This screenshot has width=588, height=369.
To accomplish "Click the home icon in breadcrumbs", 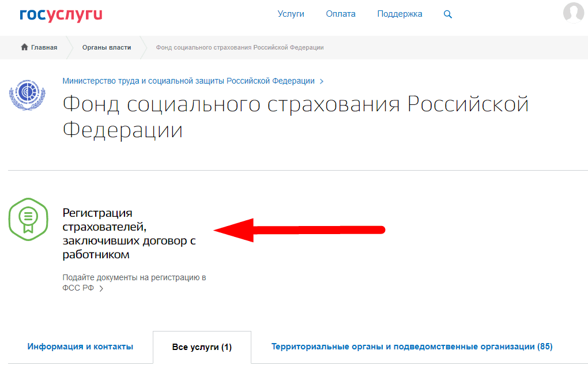I will click(24, 47).
